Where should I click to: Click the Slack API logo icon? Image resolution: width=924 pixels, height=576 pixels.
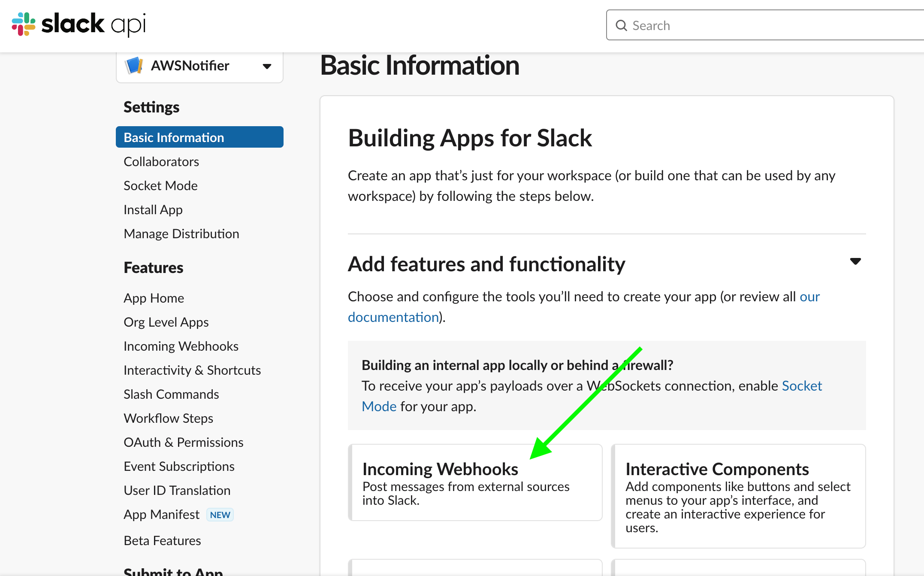(x=24, y=24)
